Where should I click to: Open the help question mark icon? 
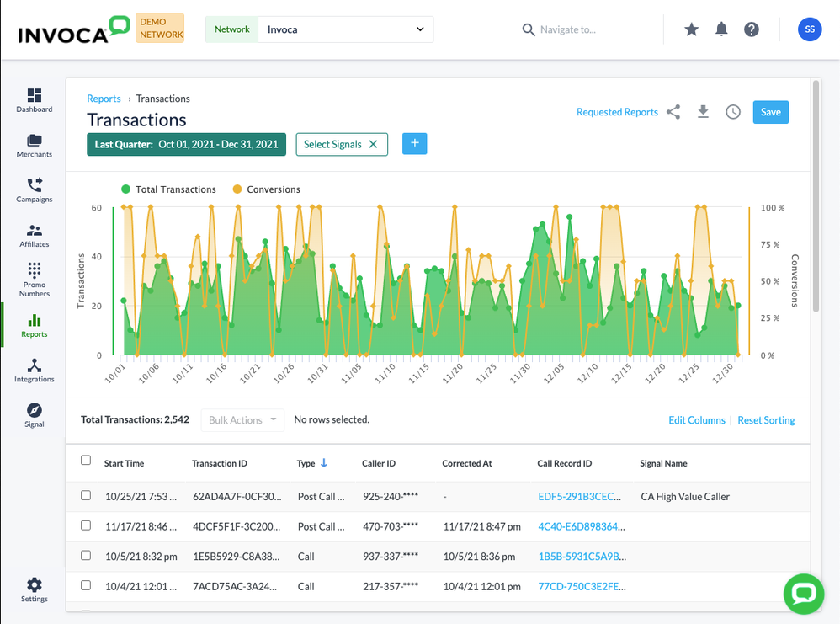point(752,29)
